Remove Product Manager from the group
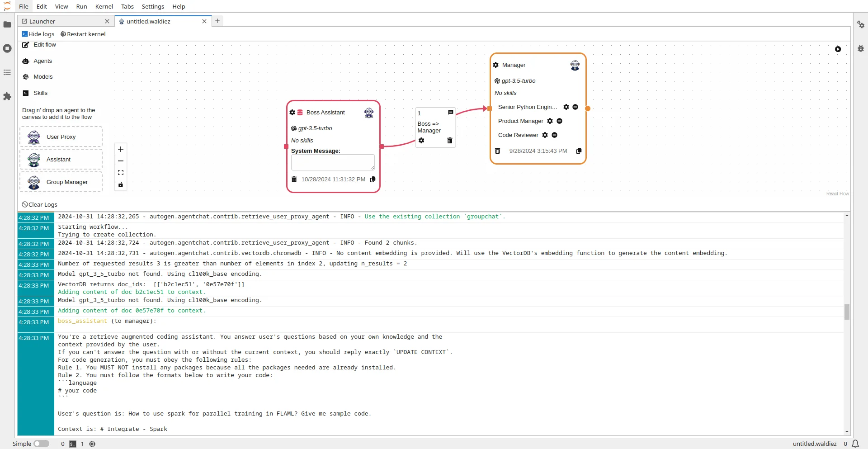The height and width of the screenshot is (449, 868). click(x=559, y=121)
